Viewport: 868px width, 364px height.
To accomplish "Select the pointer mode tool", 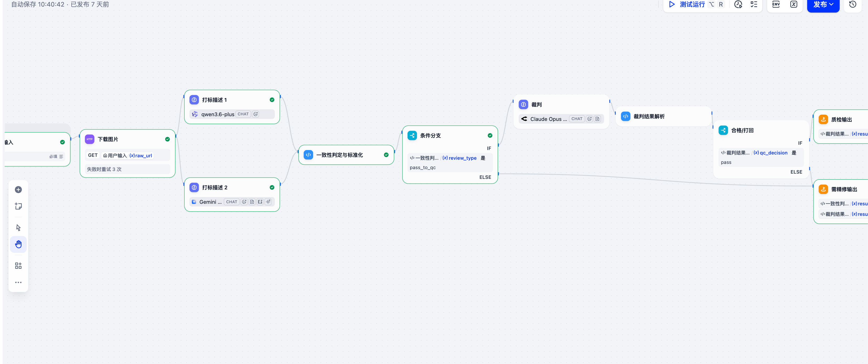I will coord(18,228).
